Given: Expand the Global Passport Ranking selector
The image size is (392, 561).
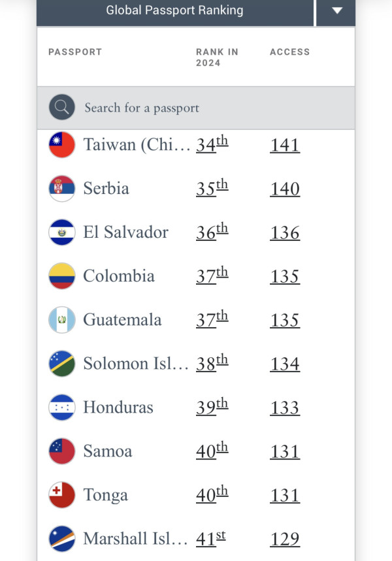Looking at the screenshot, I should pos(175,10).
